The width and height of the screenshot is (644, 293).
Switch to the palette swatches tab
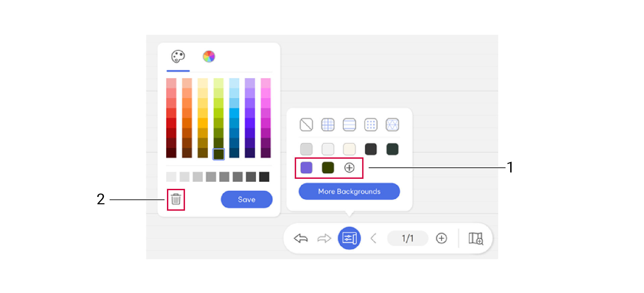(x=178, y=57)
